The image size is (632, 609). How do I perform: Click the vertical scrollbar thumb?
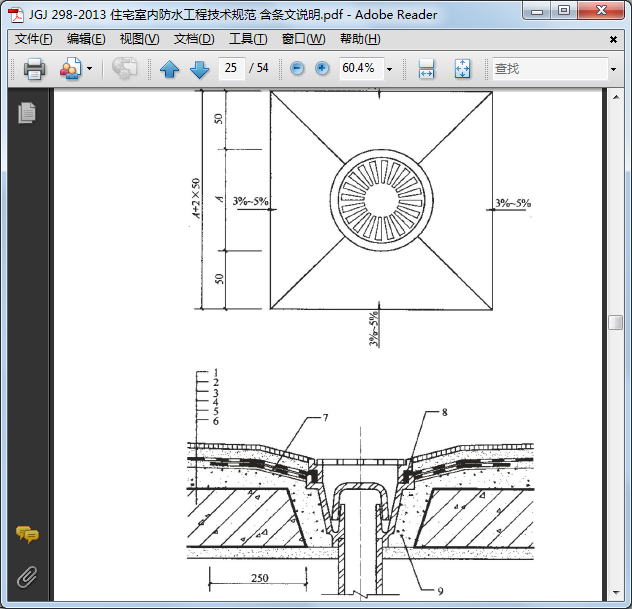[616, 322]
